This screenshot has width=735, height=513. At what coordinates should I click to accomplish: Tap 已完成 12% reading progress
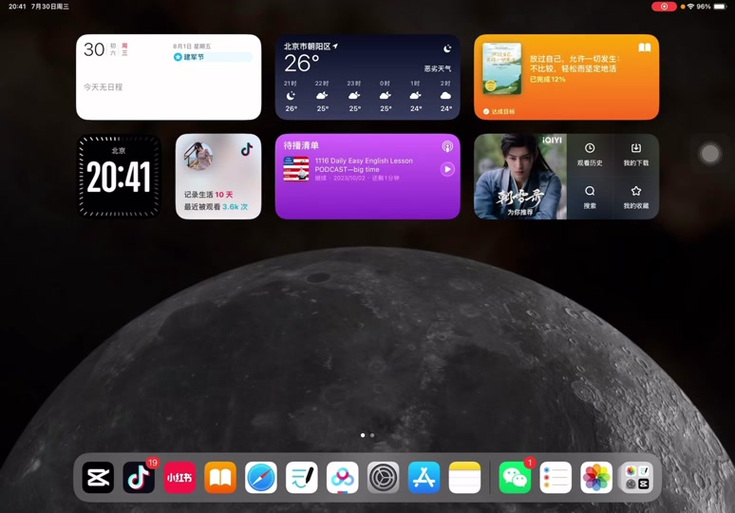(x=548, y=79)
